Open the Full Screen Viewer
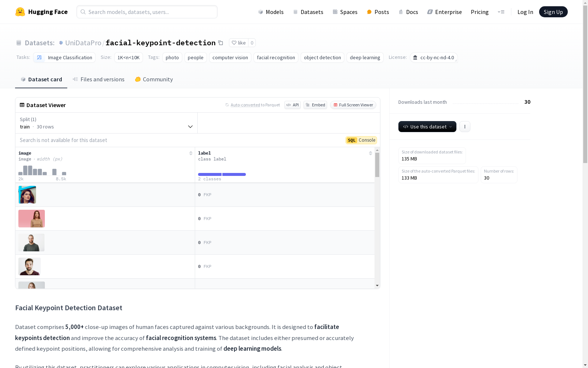Screen dimensions: 588x368 click(353, 105)
